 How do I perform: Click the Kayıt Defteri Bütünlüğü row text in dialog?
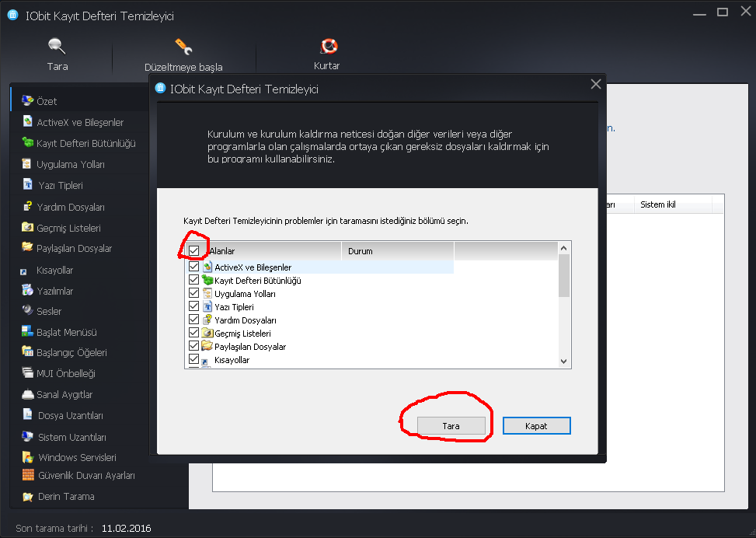click(258, 281)
